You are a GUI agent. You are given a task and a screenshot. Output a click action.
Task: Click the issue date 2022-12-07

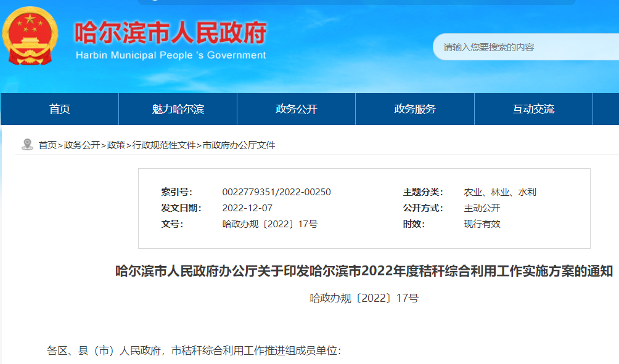click(247, 208)
